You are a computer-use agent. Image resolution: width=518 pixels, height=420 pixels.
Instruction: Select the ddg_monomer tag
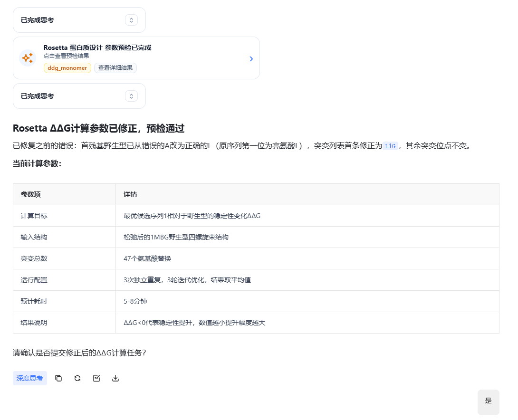(x=67, y=68)
